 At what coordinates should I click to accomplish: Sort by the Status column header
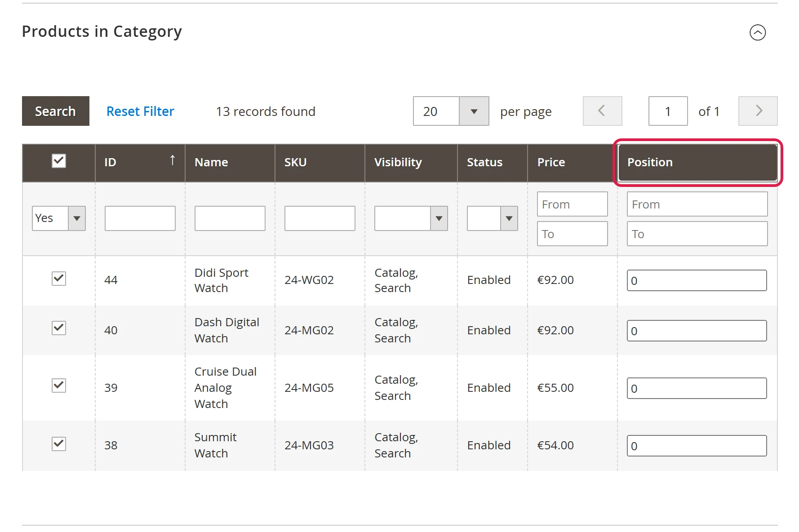[492, 163]
